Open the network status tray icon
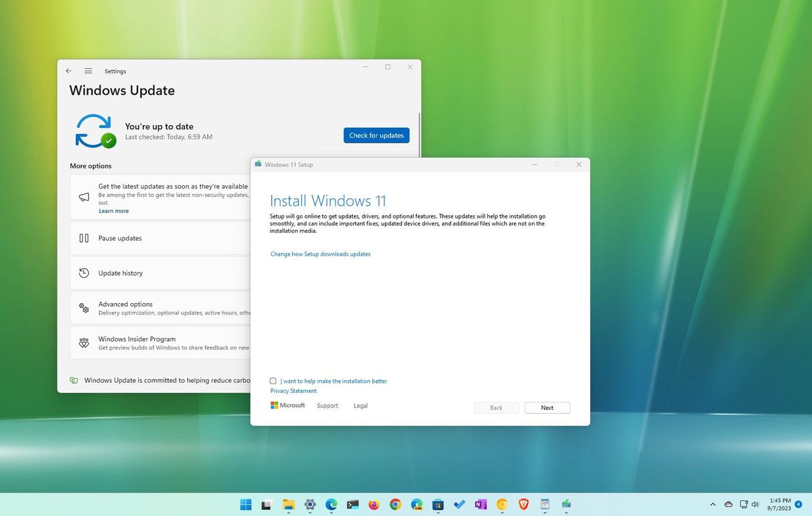This screenshot has width=812, height=516. [743, 504]
